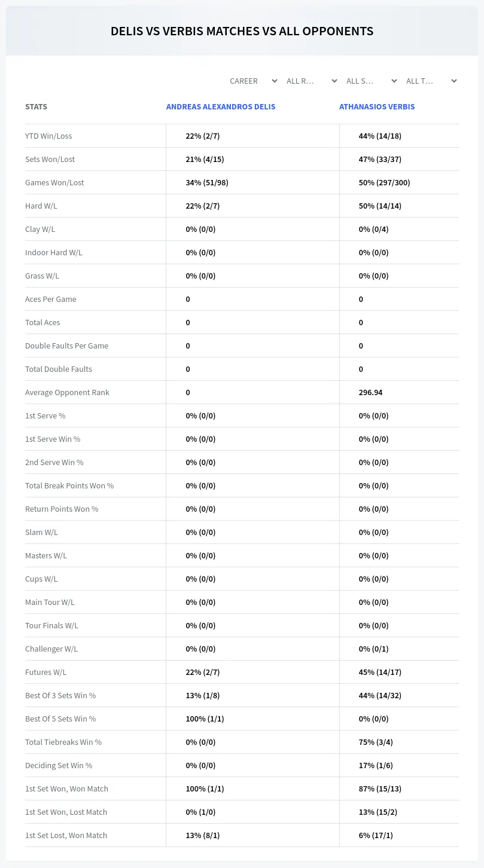Select Delis's Games Won/Lost value 34% (51/98)
The width and height of the screenshot is (484, 868).
point(207,182)
